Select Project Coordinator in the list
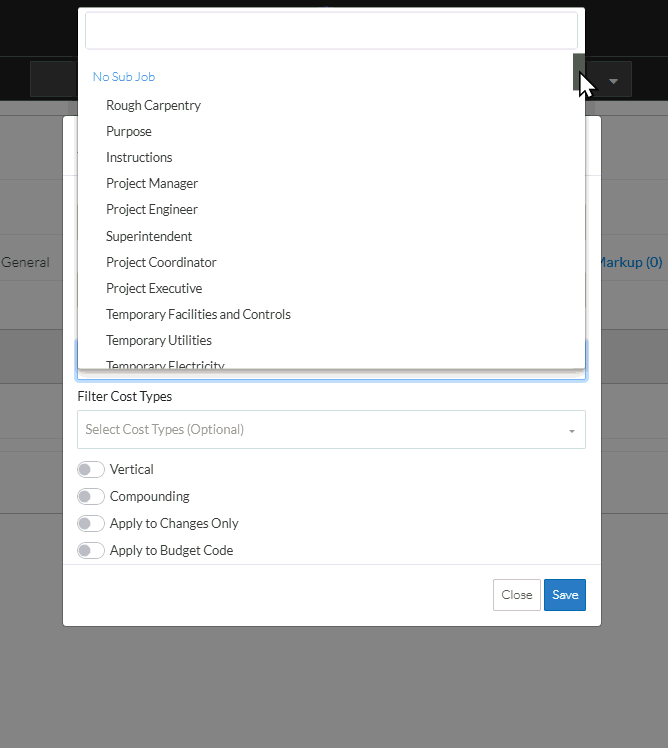Image resolution: width=668 pixels, height=748 pixels. 161,262
